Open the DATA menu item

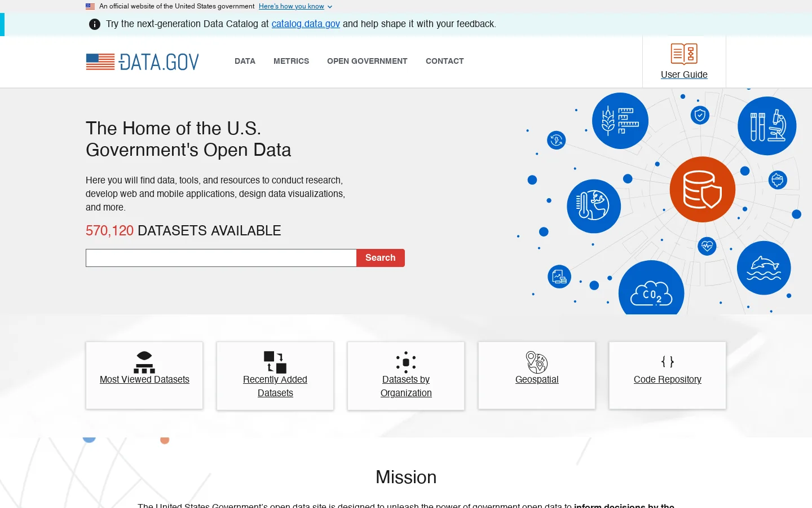[x=245, y=61]
